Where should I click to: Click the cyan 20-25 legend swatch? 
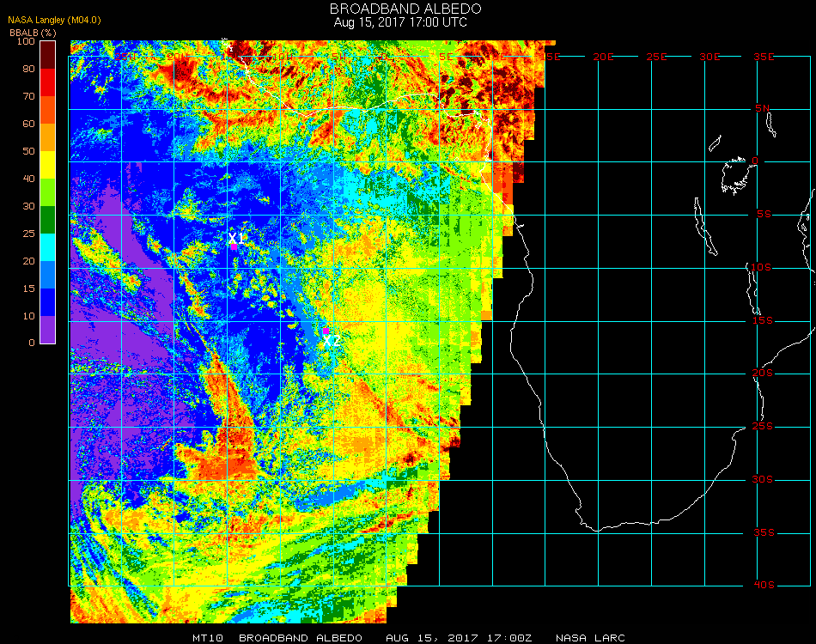click(48, 247)
